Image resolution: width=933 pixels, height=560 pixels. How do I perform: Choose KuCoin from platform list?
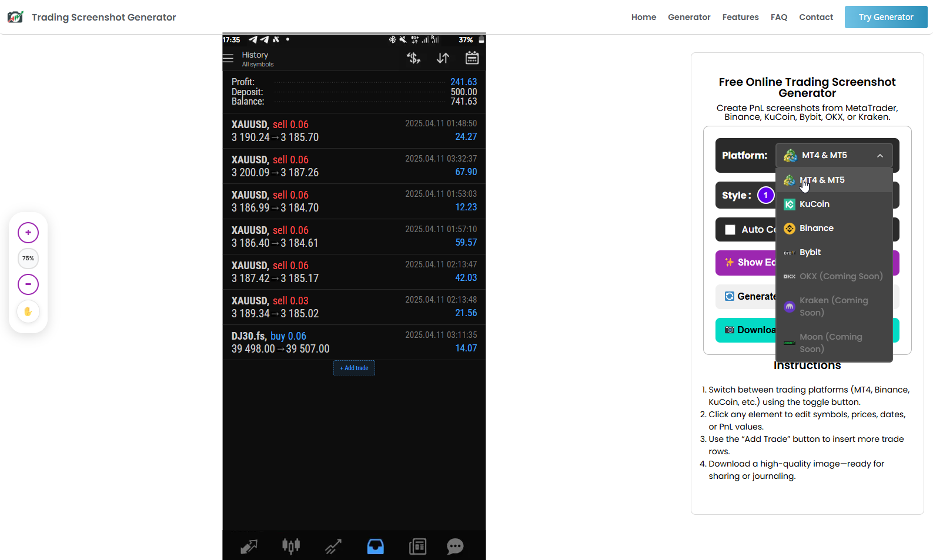point(834,204)
